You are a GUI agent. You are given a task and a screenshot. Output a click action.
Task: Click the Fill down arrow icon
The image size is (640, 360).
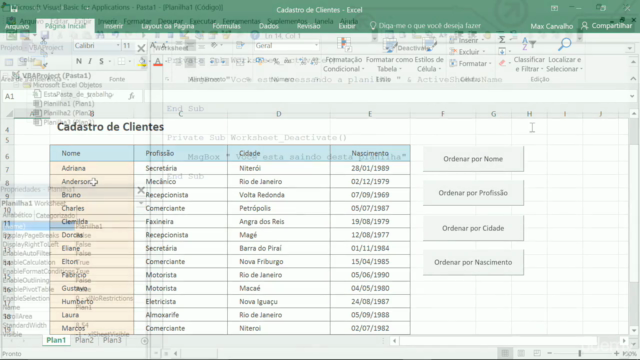(x=502, y=51)
